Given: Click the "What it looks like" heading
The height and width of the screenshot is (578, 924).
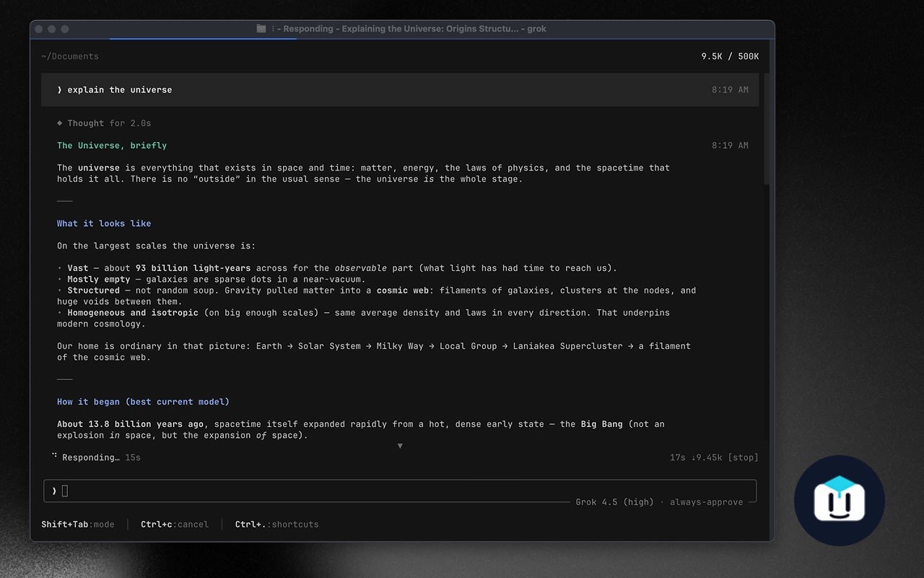Looking at the screenshot, I should coord(104,224).
